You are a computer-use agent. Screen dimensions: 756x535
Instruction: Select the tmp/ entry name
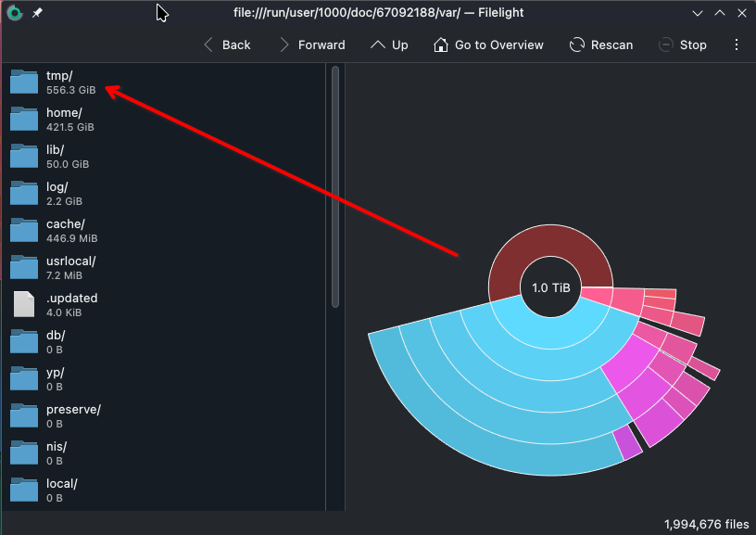[59, 76]
